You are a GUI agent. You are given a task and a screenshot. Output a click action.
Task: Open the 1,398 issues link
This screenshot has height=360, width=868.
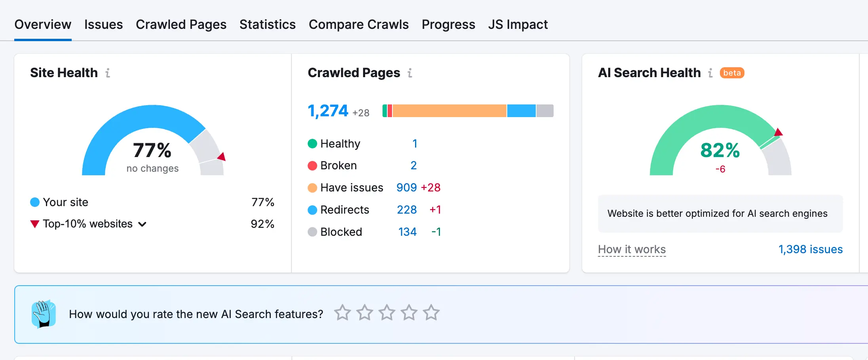click(x=810, y=249)
